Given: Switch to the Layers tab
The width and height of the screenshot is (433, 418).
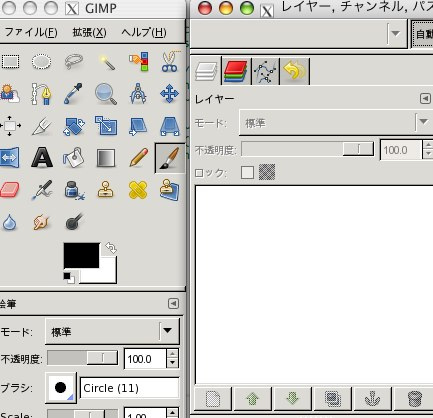Looking at the screenshot, I should click(206, 71).
